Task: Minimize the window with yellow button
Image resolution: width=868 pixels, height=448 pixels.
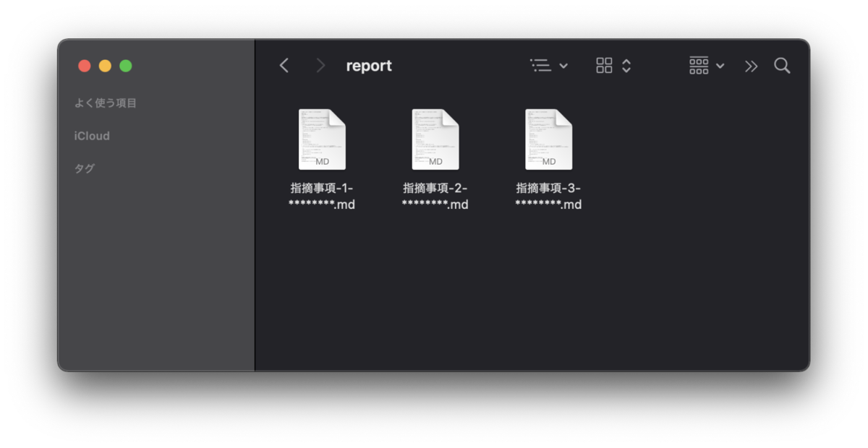Action: pyautogui.click(x=105, y=66)
